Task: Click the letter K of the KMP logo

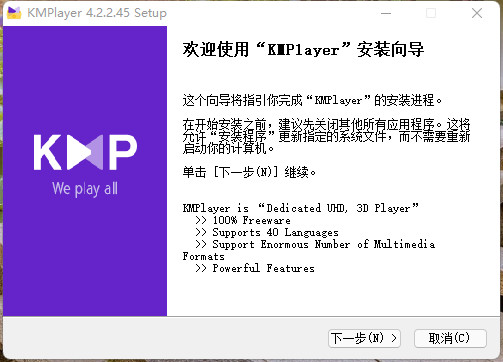Action: click(48, 152)
